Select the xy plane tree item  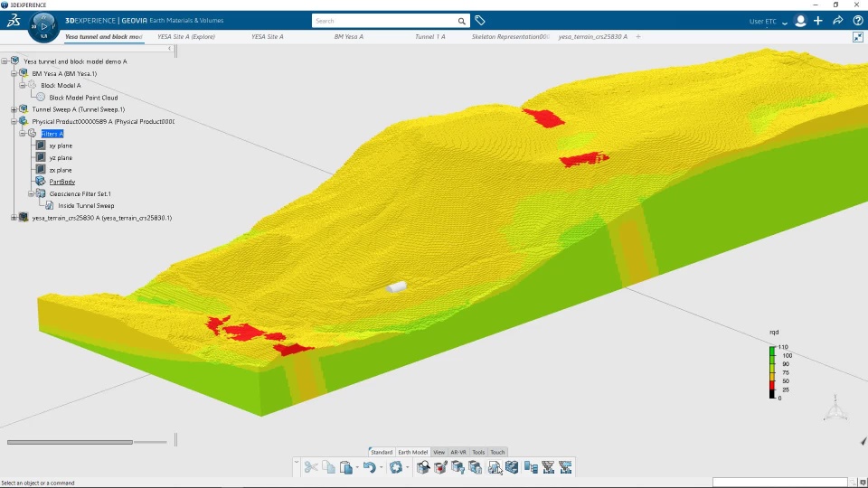[x=61, y=145]
